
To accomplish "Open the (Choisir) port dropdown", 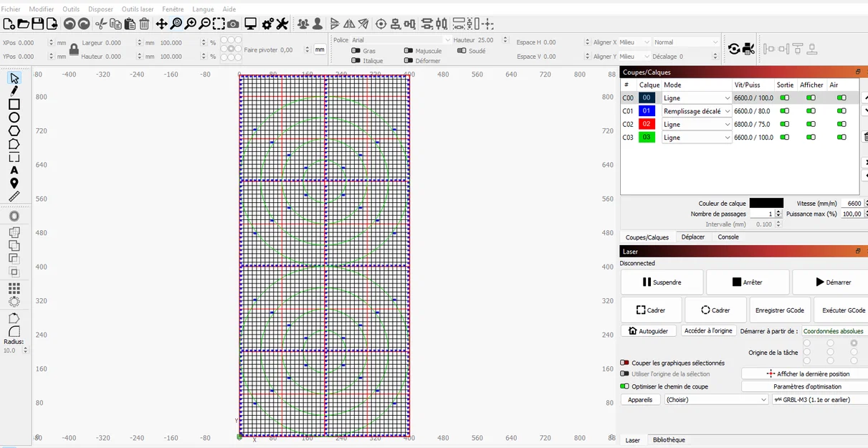I will pos(716,400).
